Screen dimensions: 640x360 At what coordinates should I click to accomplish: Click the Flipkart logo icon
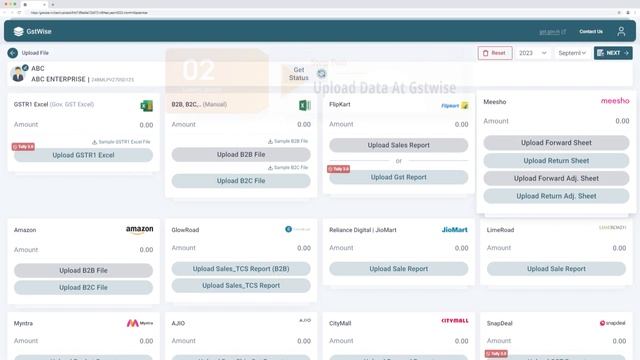[x=455, y=106]
